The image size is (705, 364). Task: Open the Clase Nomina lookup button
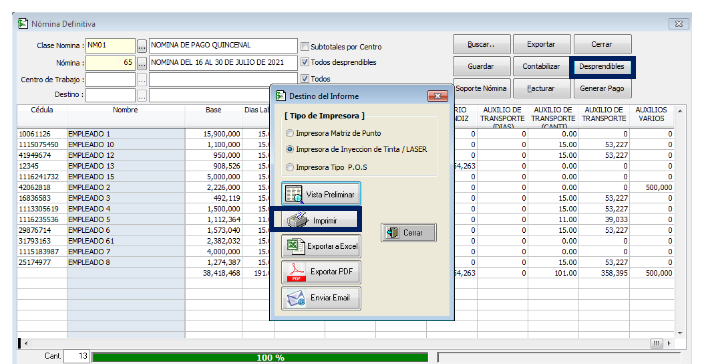pyautogui.click(x=142, y=46)
